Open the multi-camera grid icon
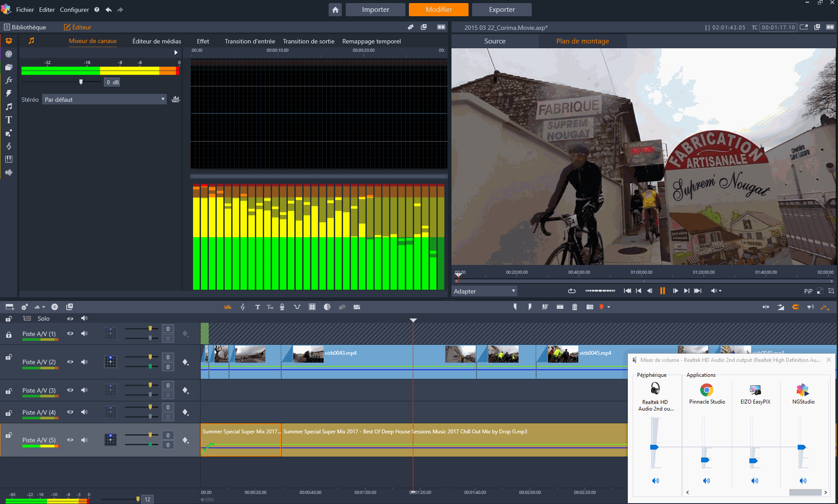The width and height of the screenshot is (838, 504). [312, 307]
